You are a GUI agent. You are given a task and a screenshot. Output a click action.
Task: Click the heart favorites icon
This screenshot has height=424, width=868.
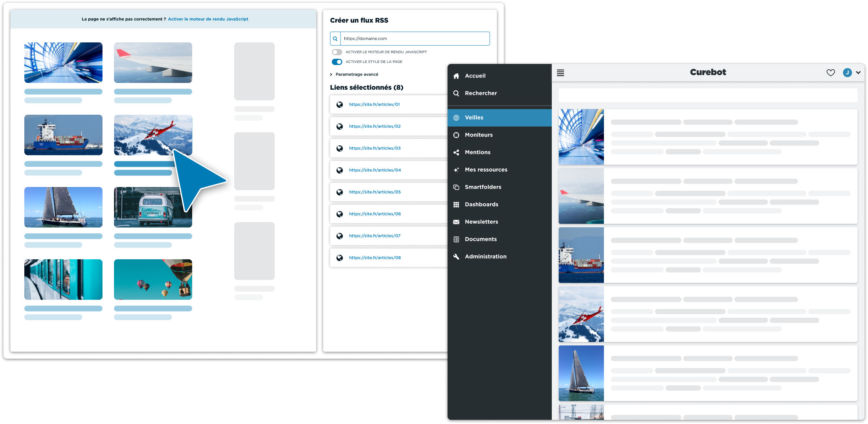[x=830, y=73]
